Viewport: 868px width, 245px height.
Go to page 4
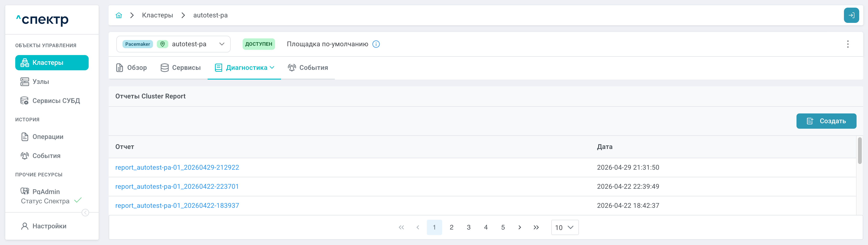(485, 227)
